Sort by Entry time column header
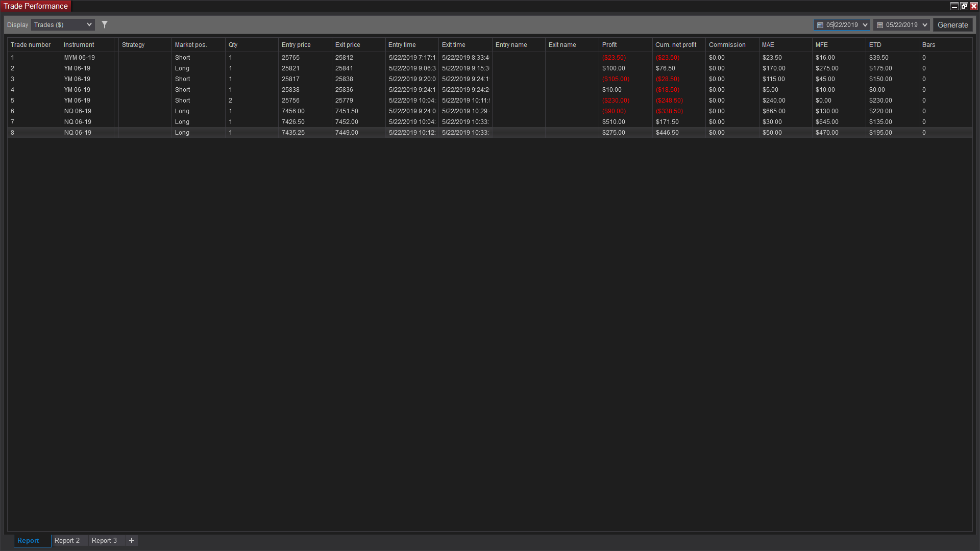 pyautogui.click(x=412, y=45)
